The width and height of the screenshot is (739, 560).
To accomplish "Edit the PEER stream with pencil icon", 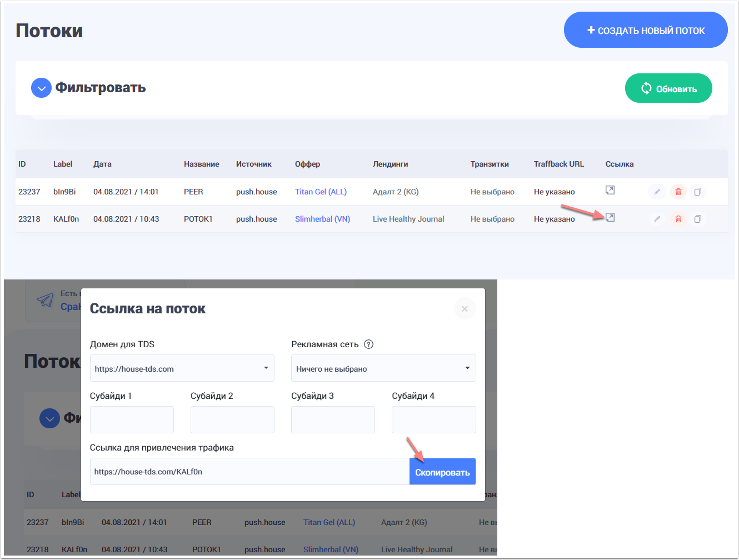I will tap(657, 192).
